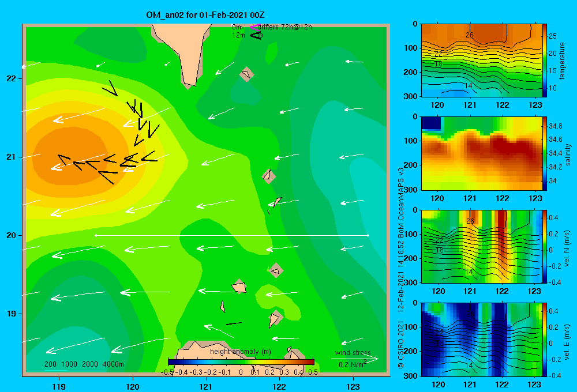Click the '26' contour label in temperature panel
Screen dimensions: 577x392
(470, 35)
